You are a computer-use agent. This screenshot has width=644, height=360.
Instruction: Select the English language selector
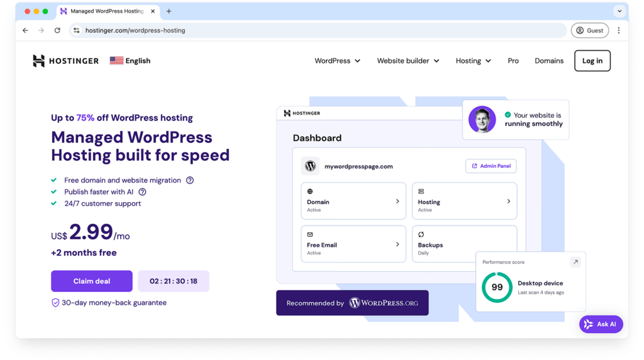(x=130, y=61)
